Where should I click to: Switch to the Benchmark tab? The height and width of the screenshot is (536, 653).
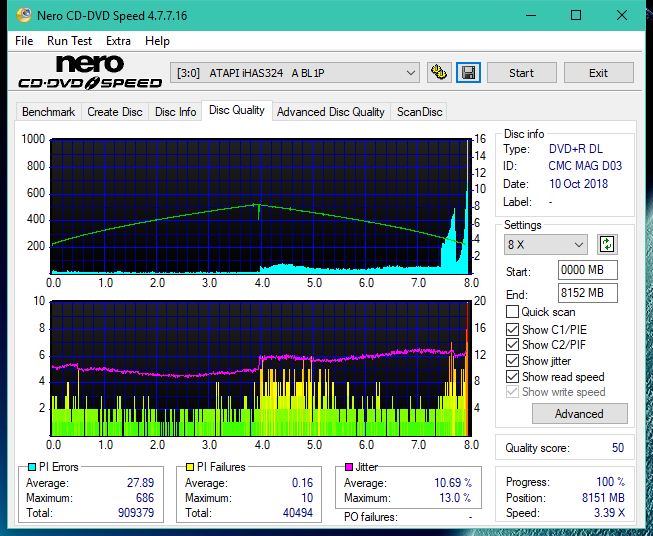[49, 112]
